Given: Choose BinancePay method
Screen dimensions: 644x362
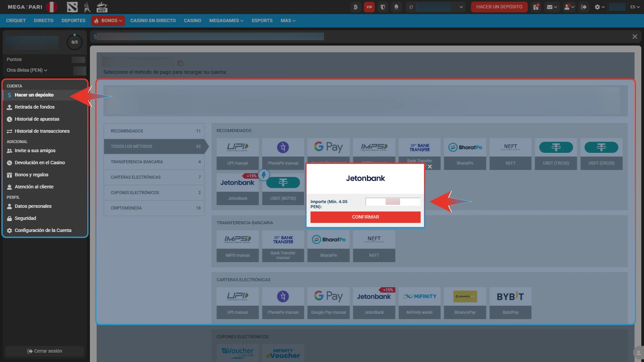Looking at the screenshot, I should point(465,303).
